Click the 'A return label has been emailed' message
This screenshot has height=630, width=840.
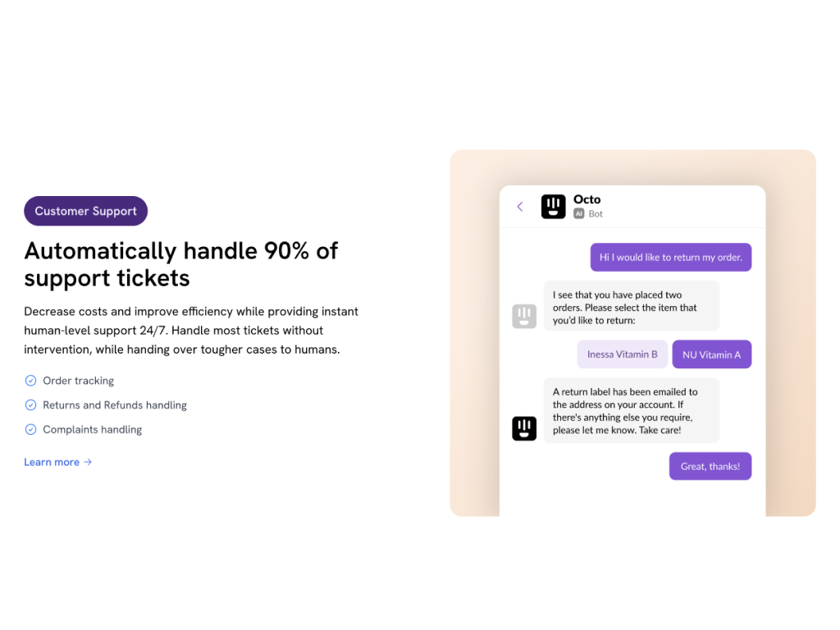click(x=631, y=410)
